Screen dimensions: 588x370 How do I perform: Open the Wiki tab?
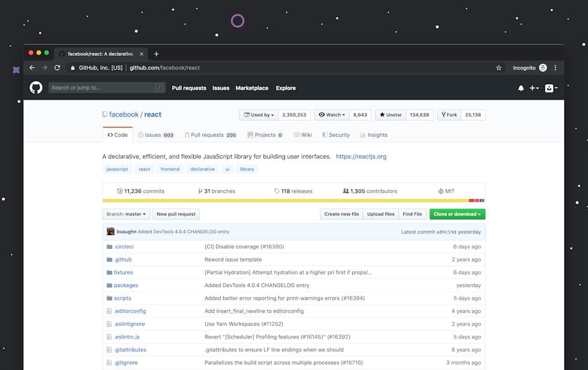click(x=302, y=135)
